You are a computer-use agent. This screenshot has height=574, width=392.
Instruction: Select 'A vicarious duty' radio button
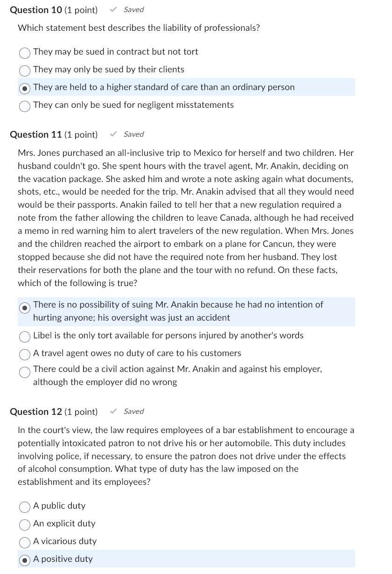click(25, 542)
